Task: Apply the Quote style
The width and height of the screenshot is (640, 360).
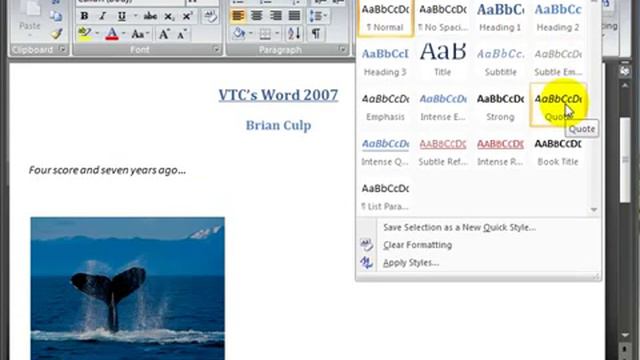Action: pyautogui.click(x=558, y=105)
